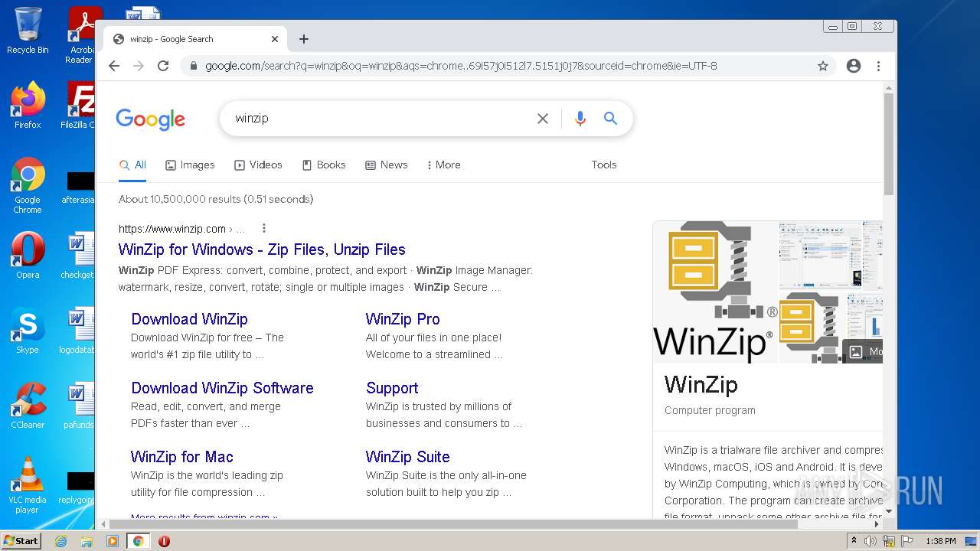The width and height of the screenshot is (980, 551).
Task: Open Download WinZip Software sitelink
Action: (x=222, y=388)
